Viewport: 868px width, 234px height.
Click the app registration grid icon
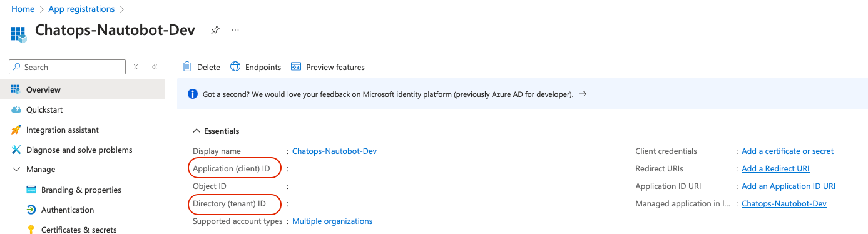click(x=19, y=34)
